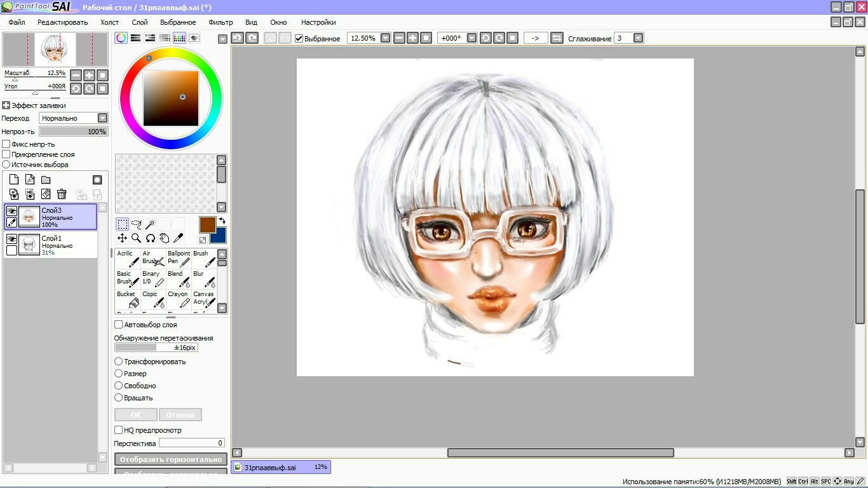Click the Отобразить горизонтально button
Screen dimensions: 868x488
pyautogui.click(x=171, y=459)
